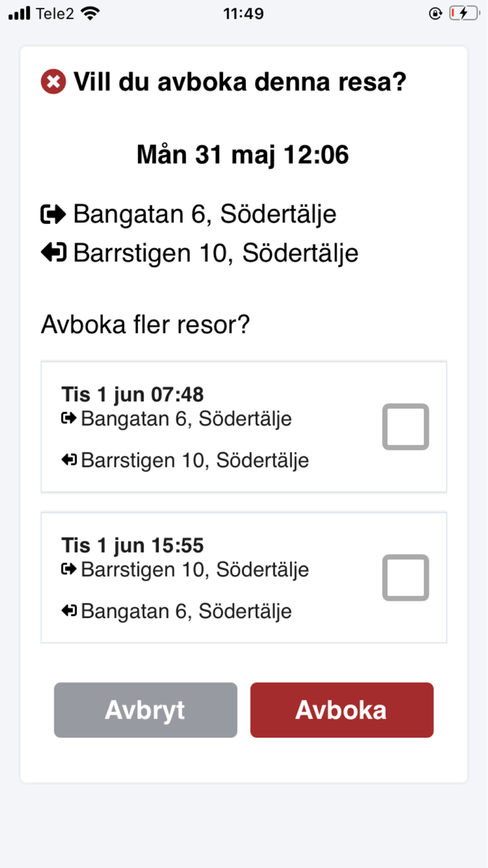Check the checkbox for Tis 1 jun 15:55
The height and width of the screenshot is (868, 488).
[405, 577]
